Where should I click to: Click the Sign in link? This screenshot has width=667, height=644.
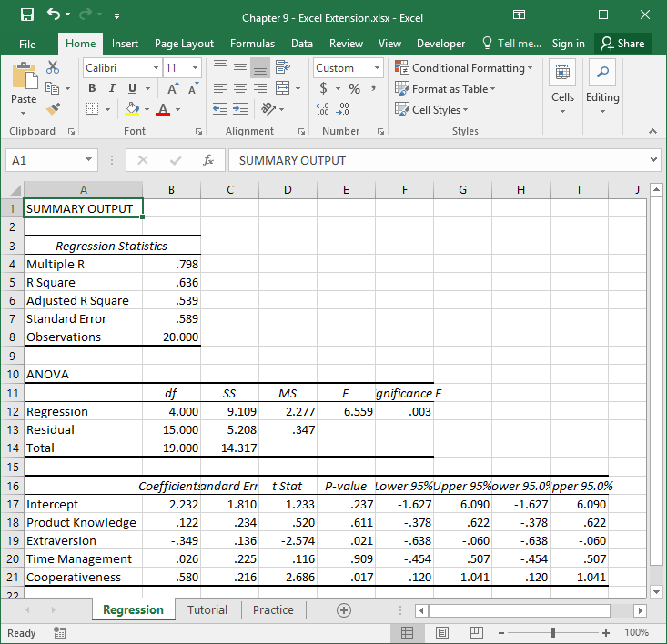[568, 44]
